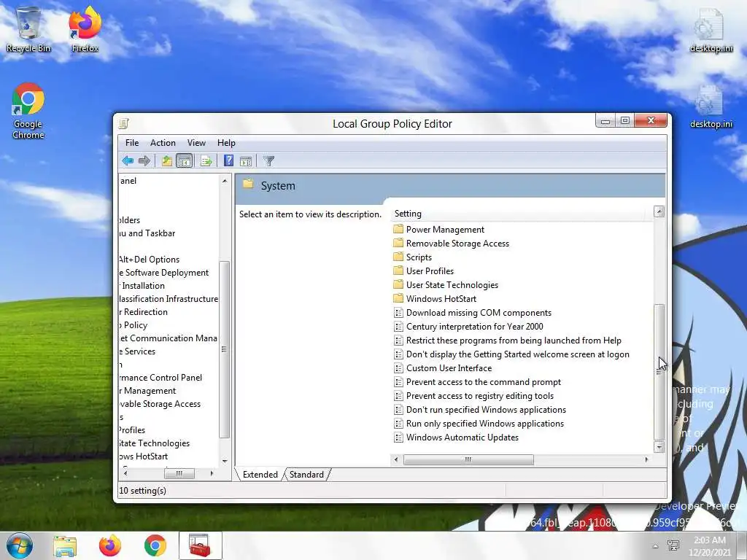Image resolution: width=747 pixels, height=560 pixels.
Task: Select Run only specified Windows applications
Action: (479, 424)
